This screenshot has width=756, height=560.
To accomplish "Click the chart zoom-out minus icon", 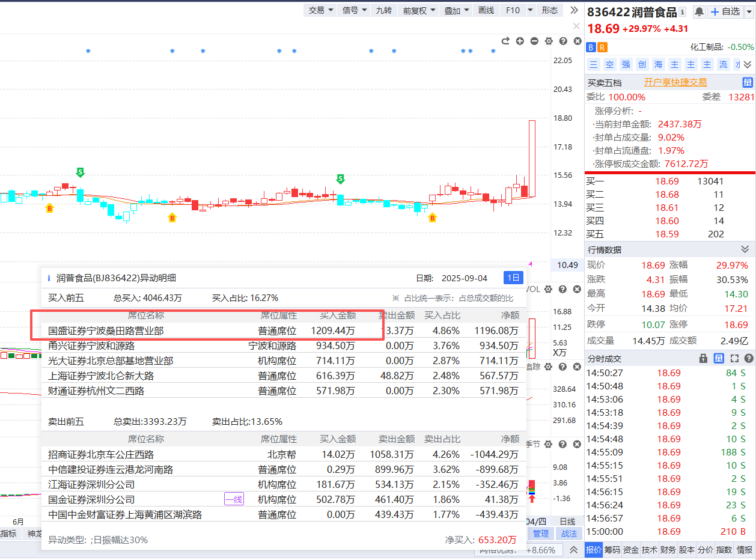I will point(534,41).
